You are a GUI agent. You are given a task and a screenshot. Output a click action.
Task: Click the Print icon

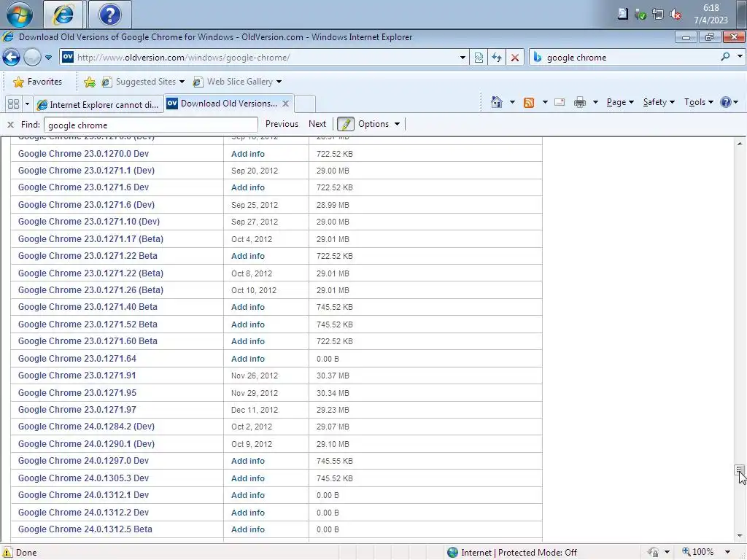tap(580, 102)
